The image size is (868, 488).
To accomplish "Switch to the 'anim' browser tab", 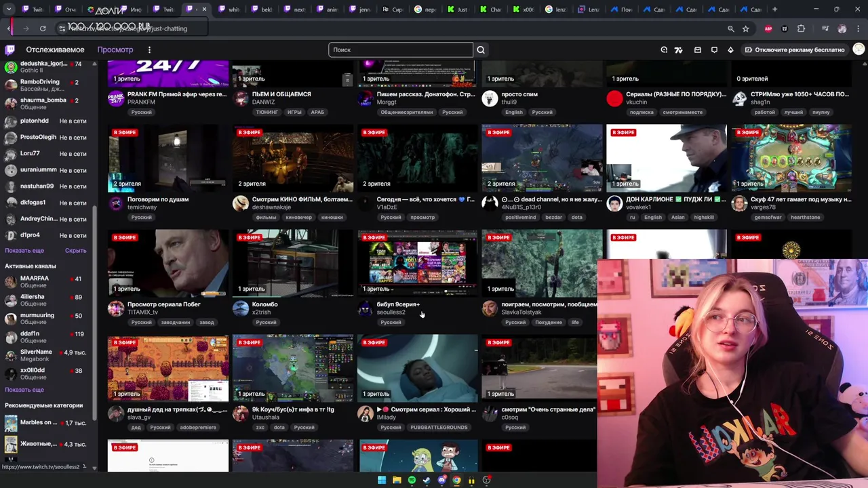I will coord(327,9).
